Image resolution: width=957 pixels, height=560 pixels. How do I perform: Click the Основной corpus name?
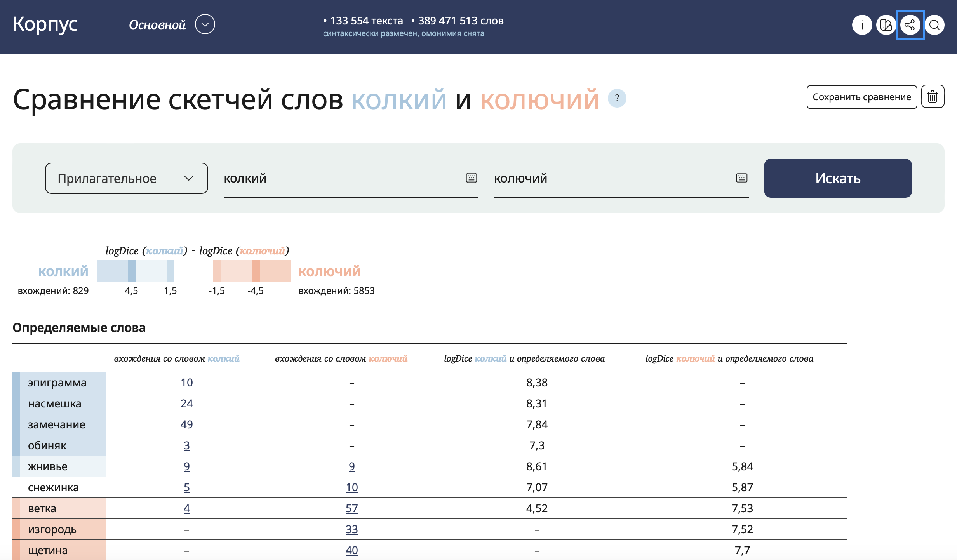157,25
